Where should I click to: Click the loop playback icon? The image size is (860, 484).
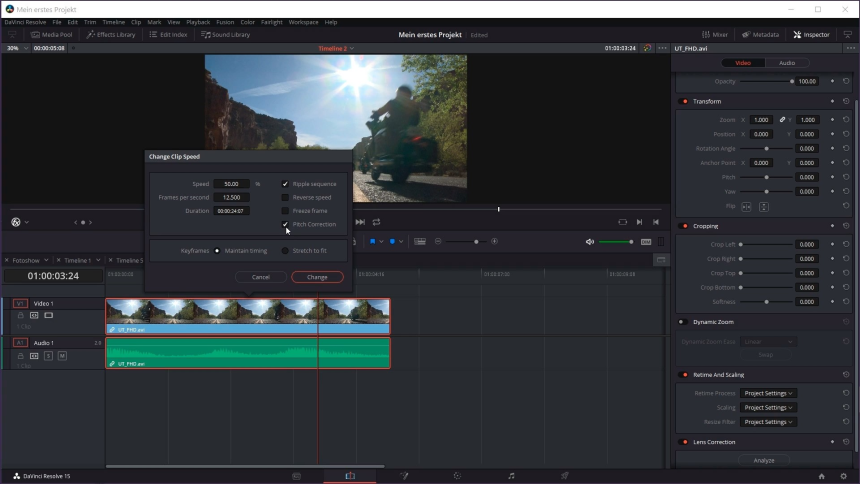[376, 222]
